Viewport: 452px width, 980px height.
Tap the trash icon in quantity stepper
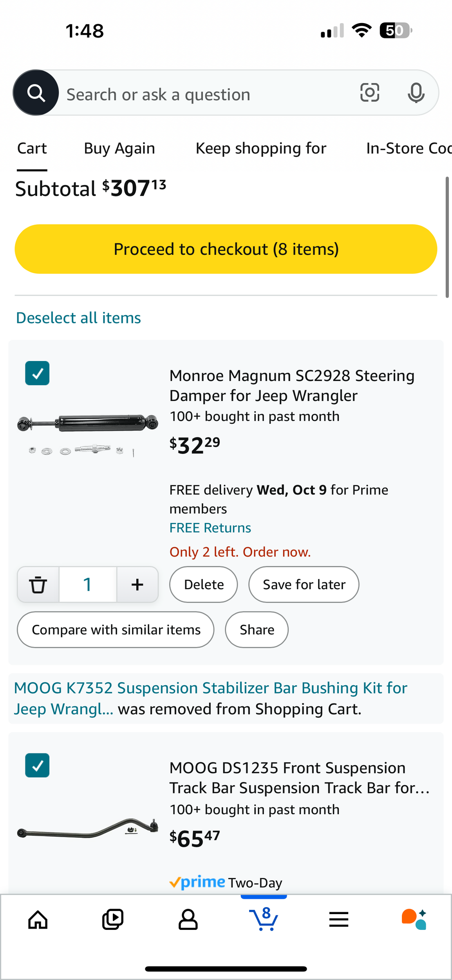point(38,584)
